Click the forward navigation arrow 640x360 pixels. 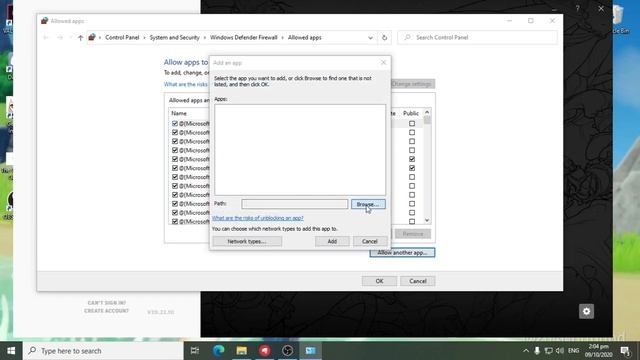[x=60, y=38]
